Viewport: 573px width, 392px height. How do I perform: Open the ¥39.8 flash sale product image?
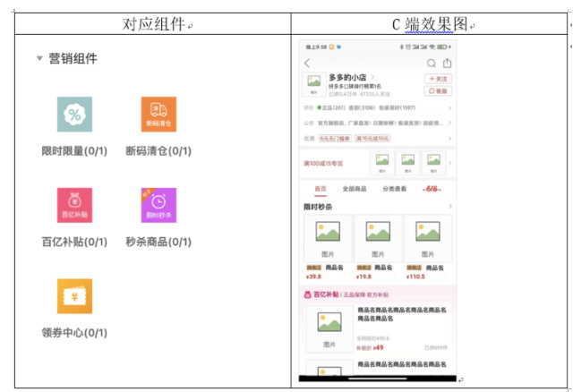coord(328,239)
